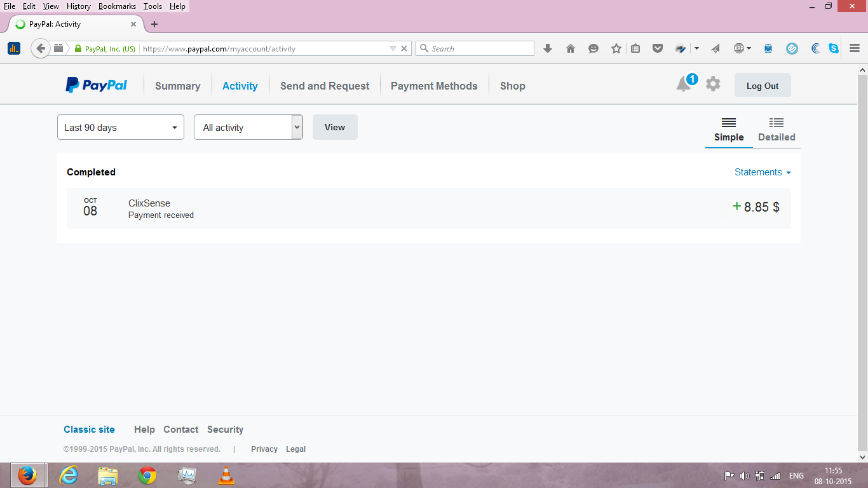868x488 pixels.
Task: Go back with the browser back arrow
Action: click(41, 48)
